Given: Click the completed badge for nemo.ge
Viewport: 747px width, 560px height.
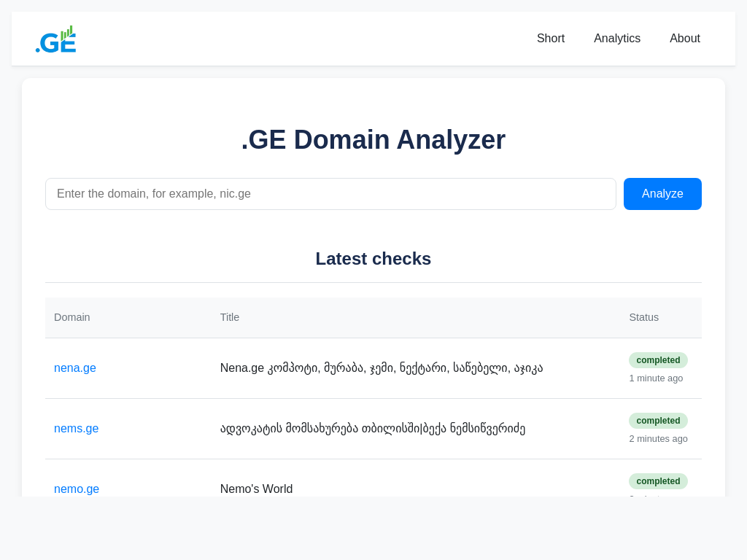Looking at the screenshot, I should pos(658,481).
